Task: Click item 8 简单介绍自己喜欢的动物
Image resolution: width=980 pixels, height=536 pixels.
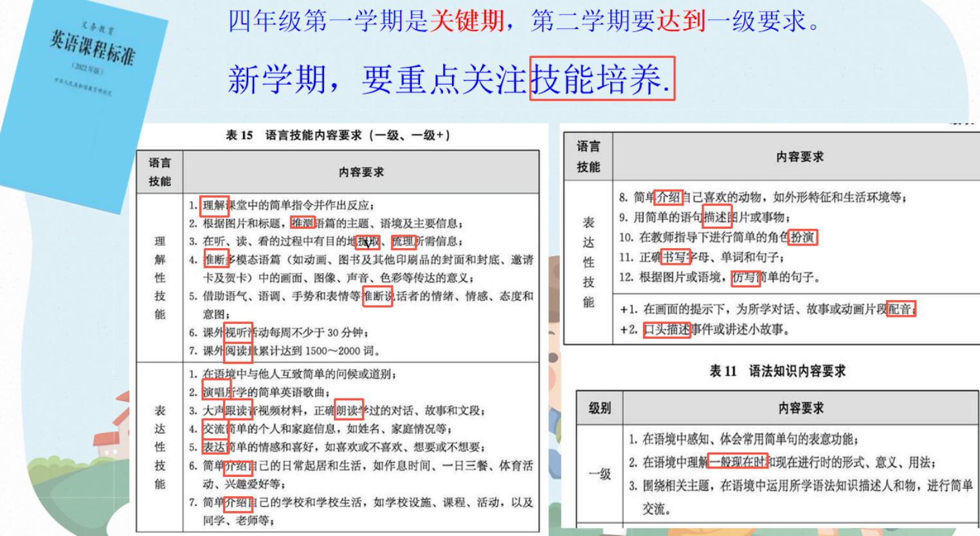Action: tap(763, 197)
